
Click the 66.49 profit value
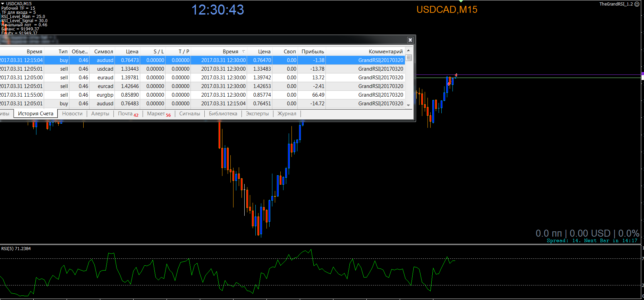(318, 95)
